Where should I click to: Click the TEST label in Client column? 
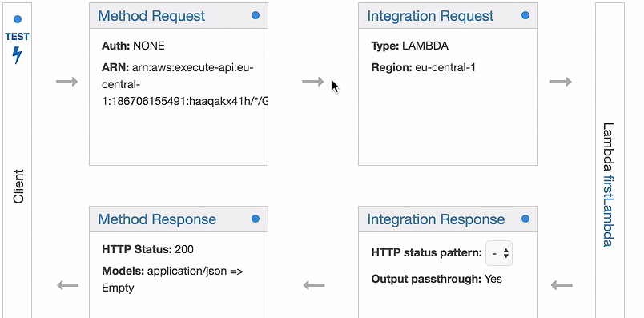pos(18,37)
